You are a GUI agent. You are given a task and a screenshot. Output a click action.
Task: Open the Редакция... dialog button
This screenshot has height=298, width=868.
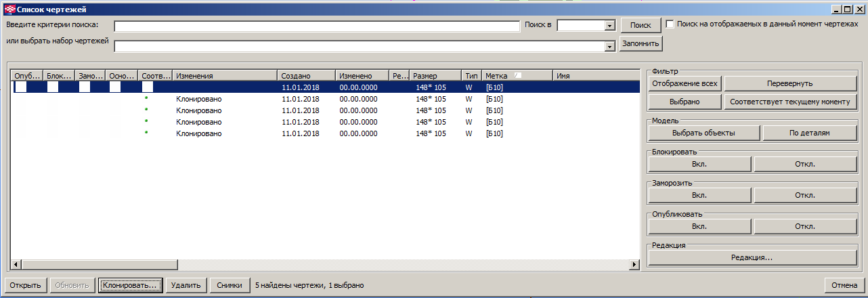(x=752, y=257)
